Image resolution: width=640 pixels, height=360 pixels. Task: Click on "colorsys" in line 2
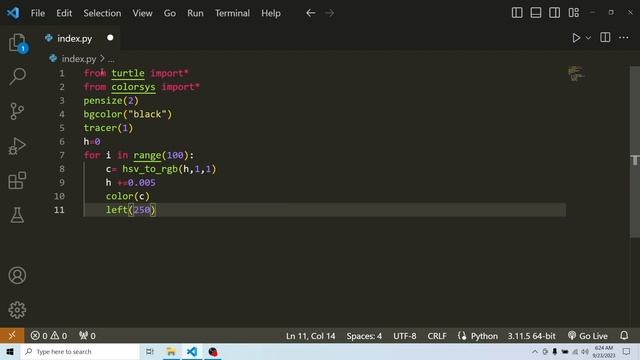133,87
